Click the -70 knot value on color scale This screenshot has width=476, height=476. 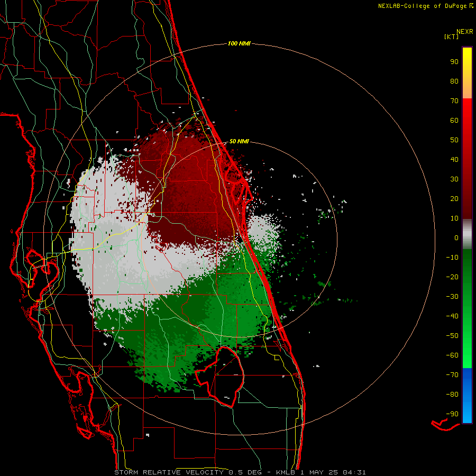point(452,375)
